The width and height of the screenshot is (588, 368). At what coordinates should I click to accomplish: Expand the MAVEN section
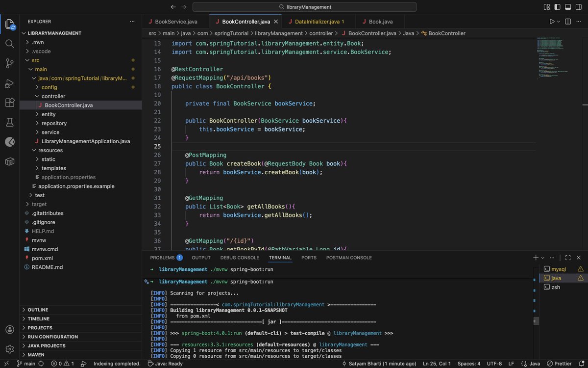(80, 355)
